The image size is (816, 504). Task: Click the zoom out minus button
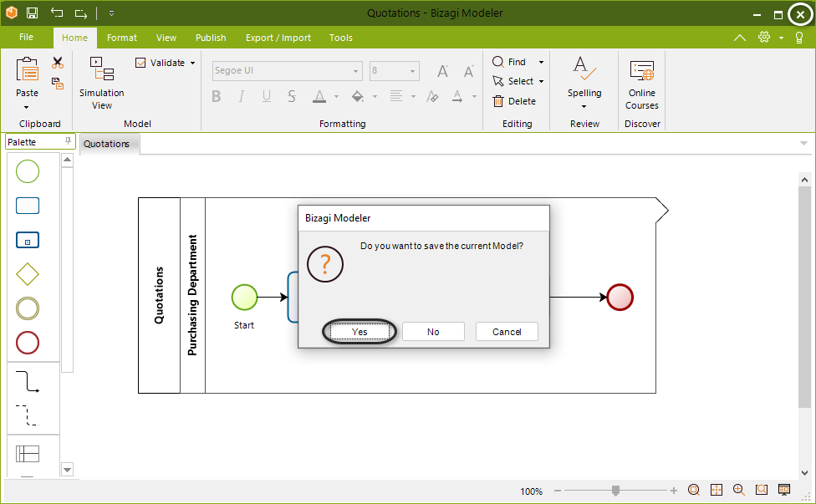click(558, 491)
